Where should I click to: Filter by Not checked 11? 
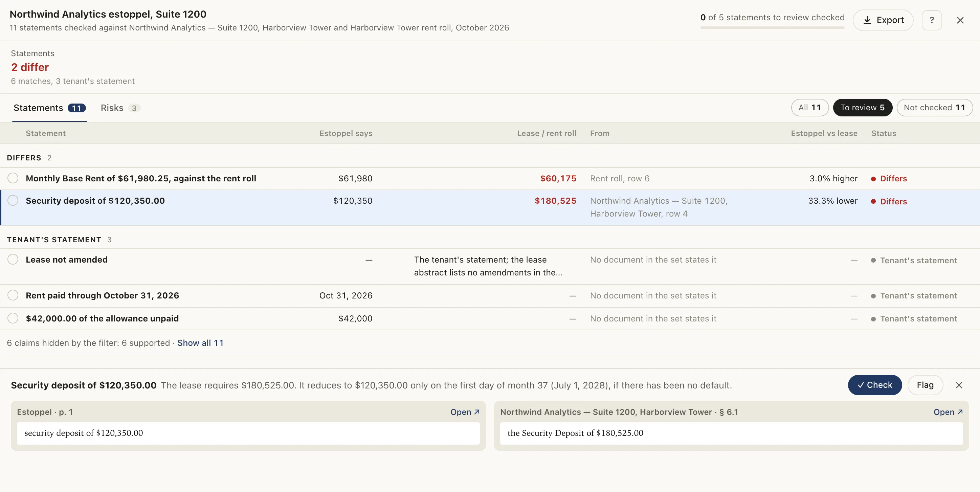pos(934,108)
